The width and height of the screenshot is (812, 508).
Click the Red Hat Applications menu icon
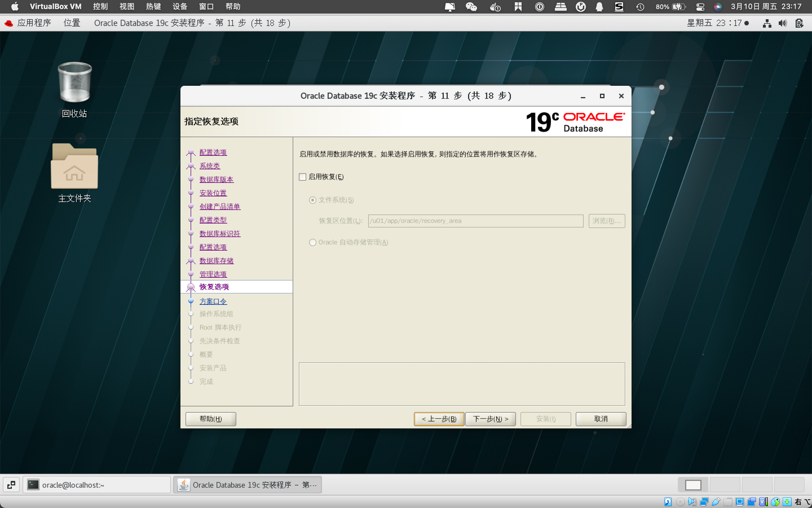coord(9,23)
